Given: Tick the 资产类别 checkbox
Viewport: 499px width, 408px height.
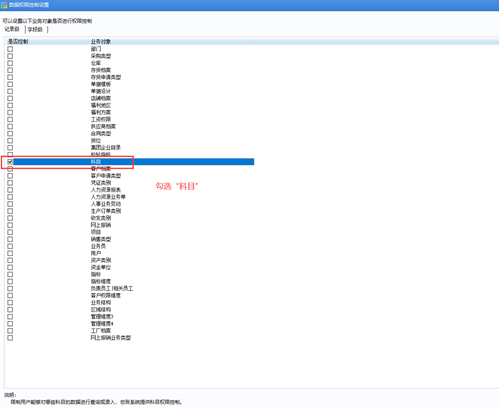Looking at the screenshot, I should (10, 260).
